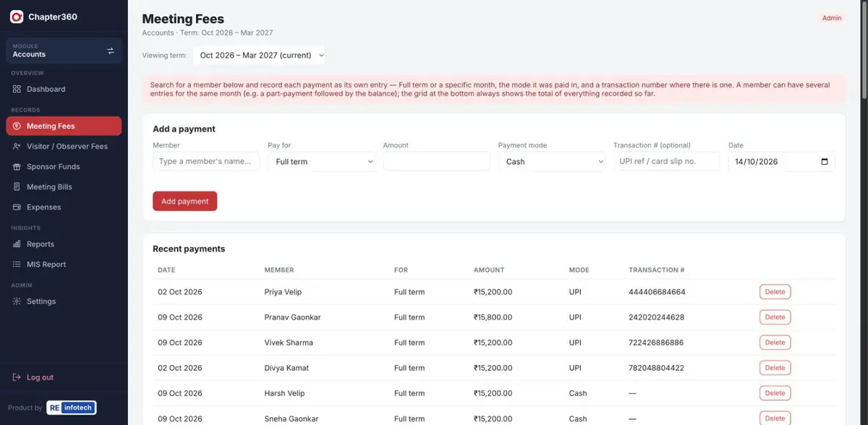Viewport: 868px width, 425px height.
Task: Open the Expenses page
Action: point(64,207)
